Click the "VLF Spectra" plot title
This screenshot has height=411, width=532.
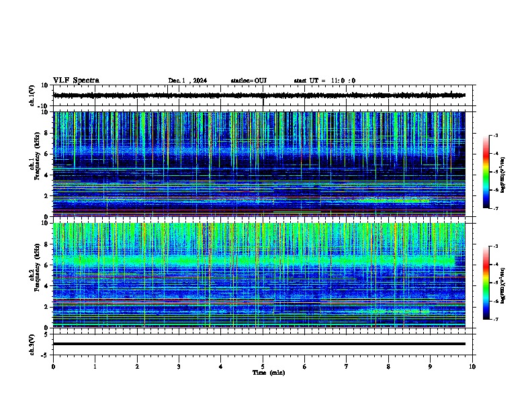pos(76,81)
